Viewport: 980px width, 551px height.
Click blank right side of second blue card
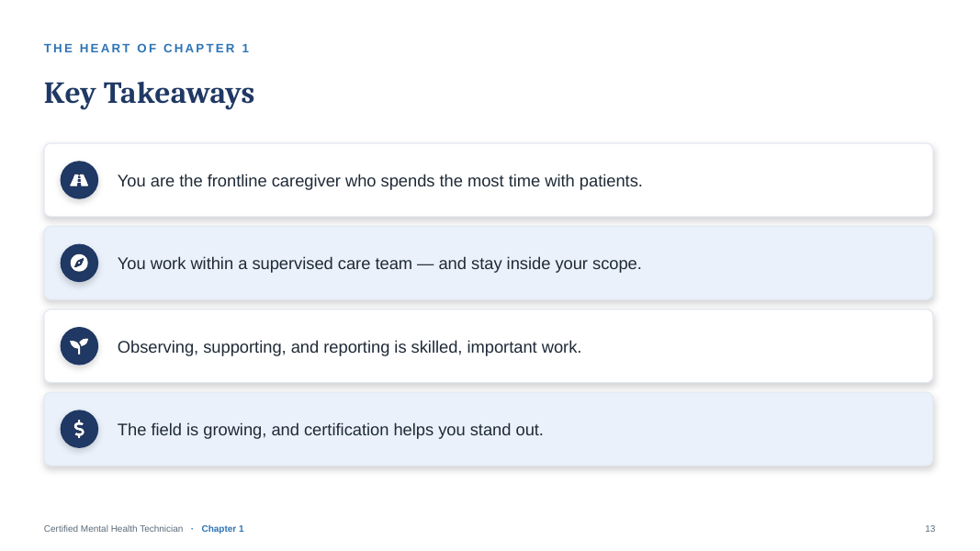click(x=787, y=264)
